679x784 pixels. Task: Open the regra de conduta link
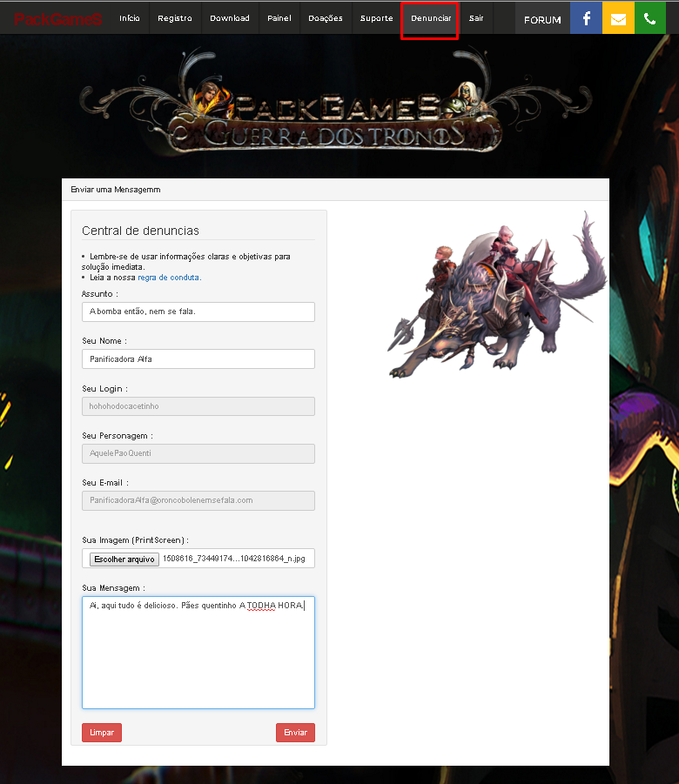pos(169,278)
